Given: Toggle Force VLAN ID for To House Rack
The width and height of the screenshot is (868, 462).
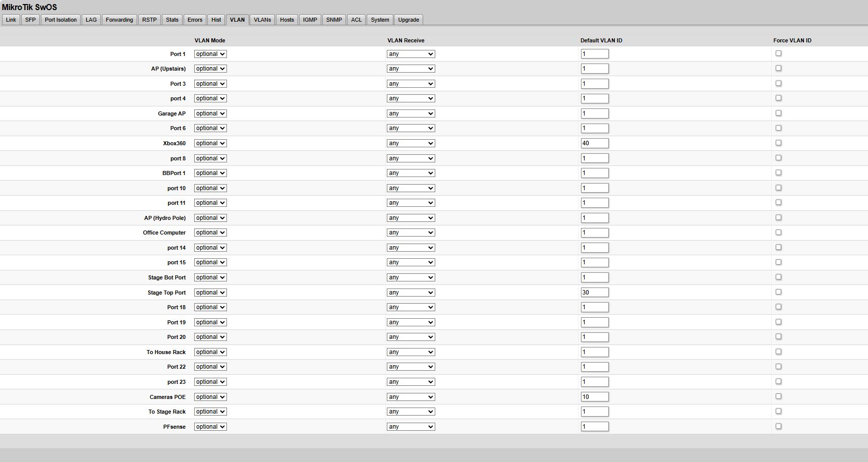Looking at the screenshot, I should tap(778, 352).
